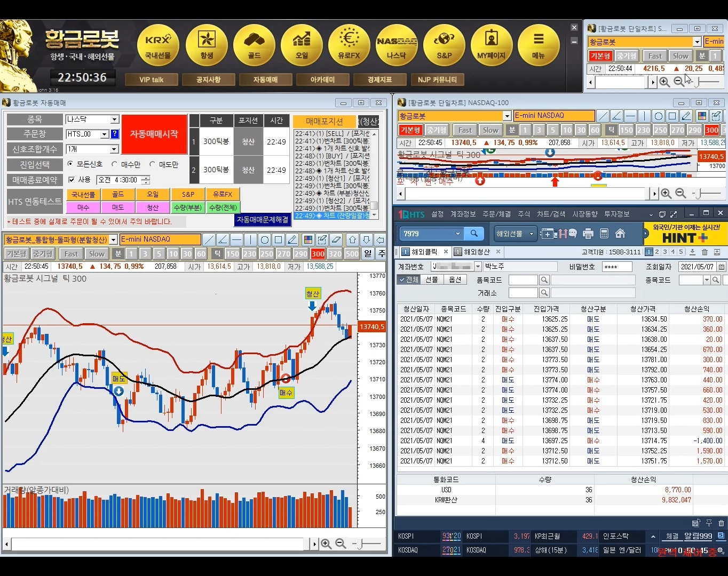Open the 유로FX circle button
The height and width of the screenshot is (576, 728).
(x=349, y=46)
